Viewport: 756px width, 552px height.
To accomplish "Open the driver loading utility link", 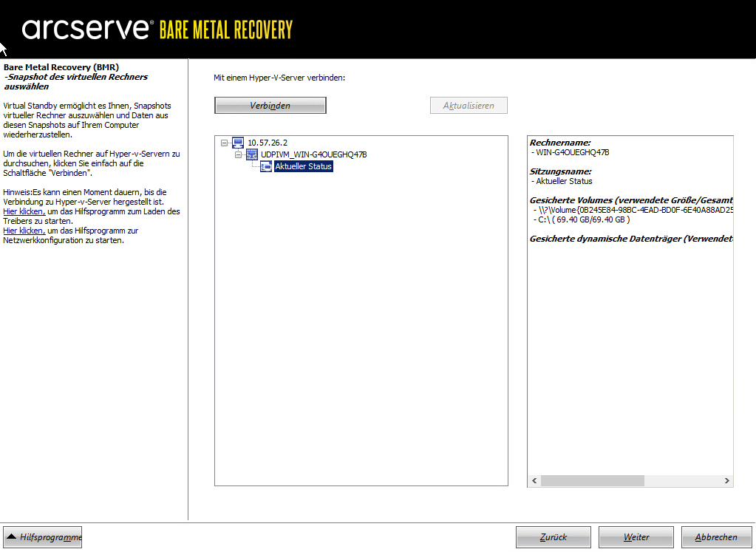I will [24, 211].
